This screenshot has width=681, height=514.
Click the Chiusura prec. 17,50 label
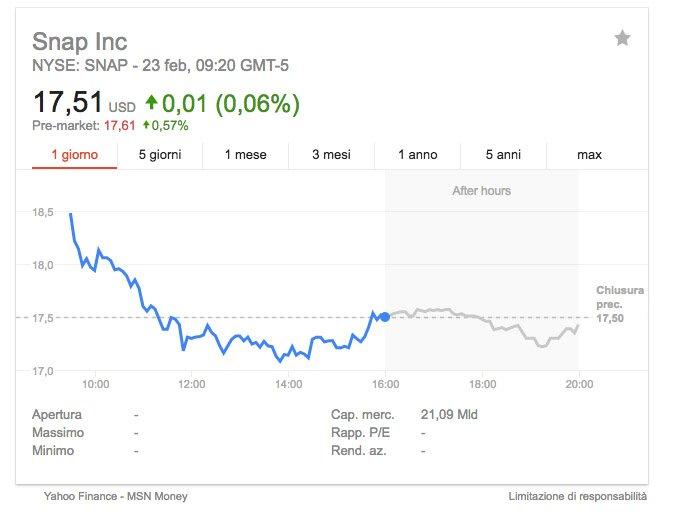tap(620, 304)
